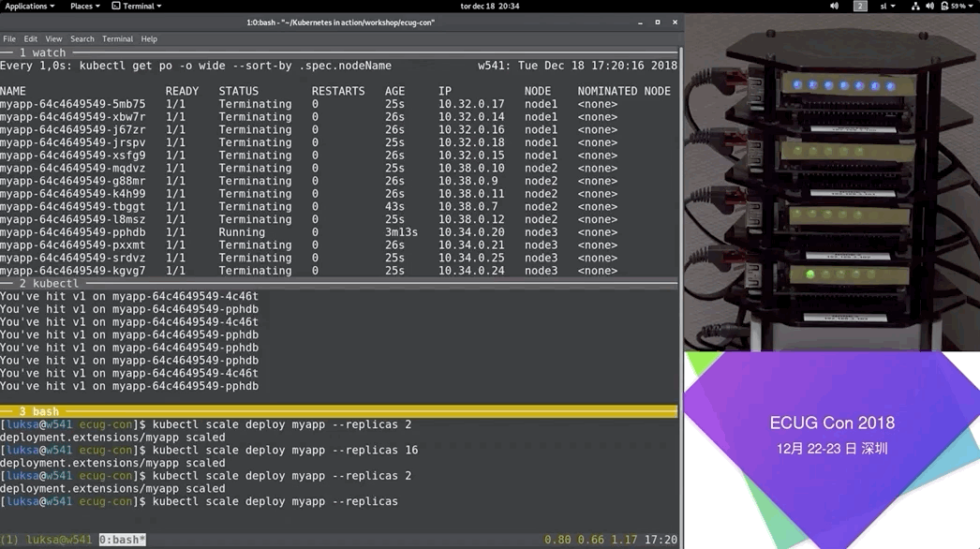Click pod name myapp-64c4649549-srdvz
The image size is (980, 549).
coord(72,259)
